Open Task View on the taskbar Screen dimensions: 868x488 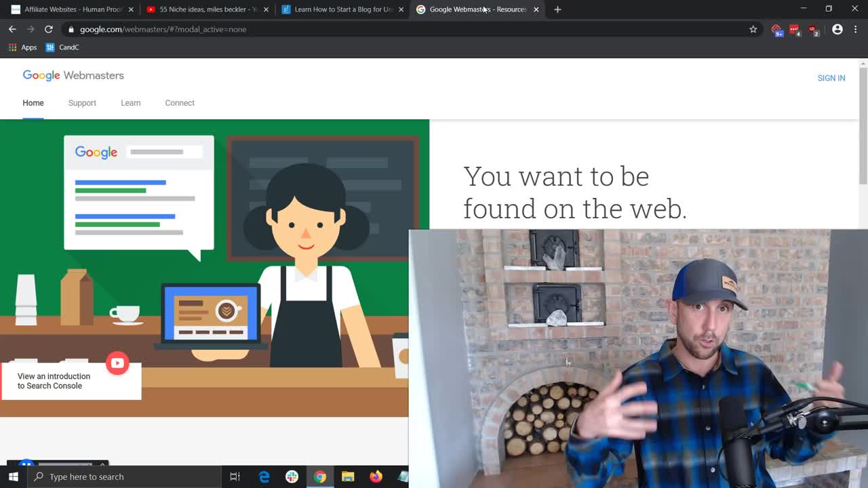pyautogui.click(x=235, y=476)
